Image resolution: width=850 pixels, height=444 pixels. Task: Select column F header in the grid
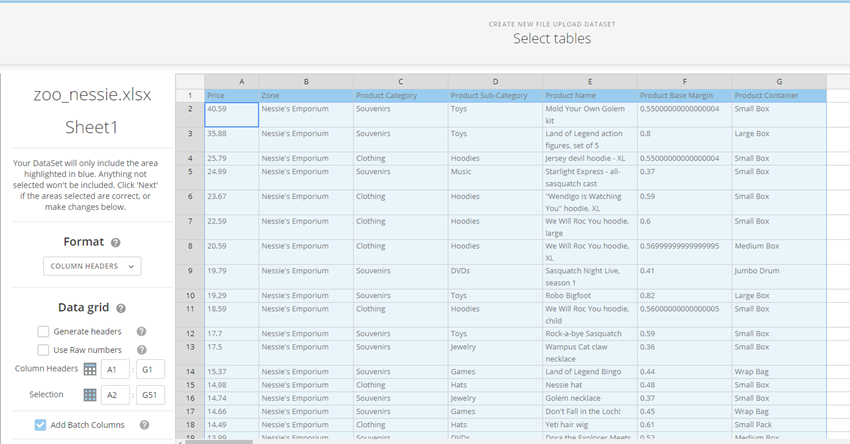click(684, 81)
